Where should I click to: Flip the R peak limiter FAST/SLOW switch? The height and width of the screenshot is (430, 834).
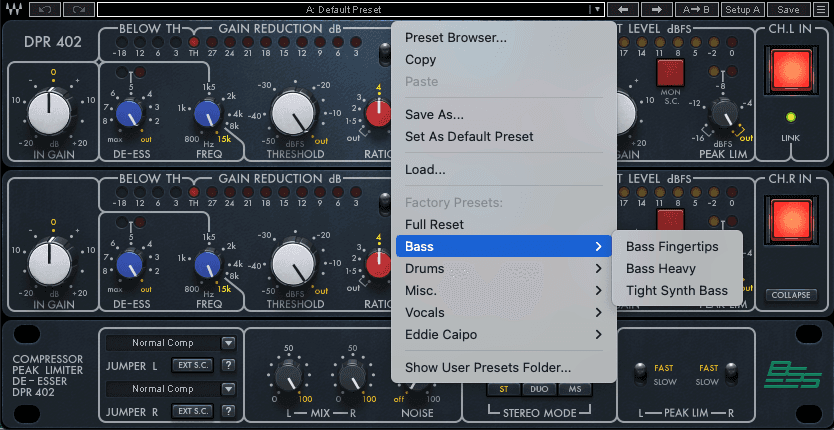tap(732, 373)
